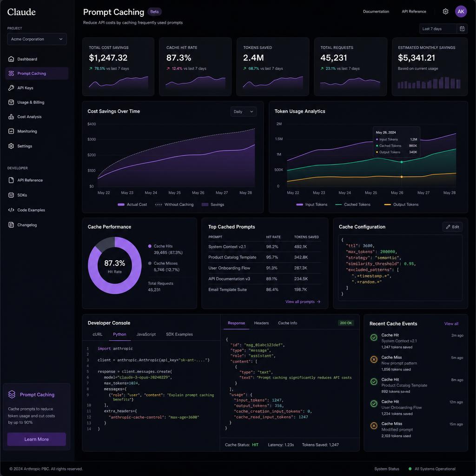This screenshot has height=476, width=476.
Task: Toggle the Without Caching legend series
Action: click(174, 205)
